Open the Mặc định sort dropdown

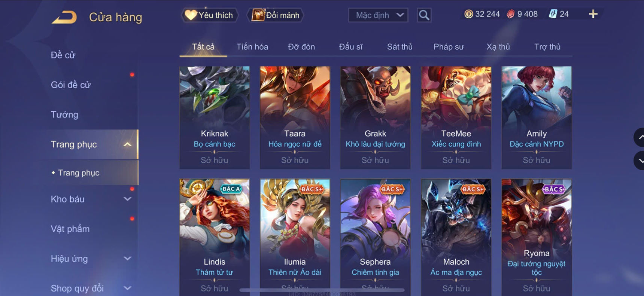378,15
